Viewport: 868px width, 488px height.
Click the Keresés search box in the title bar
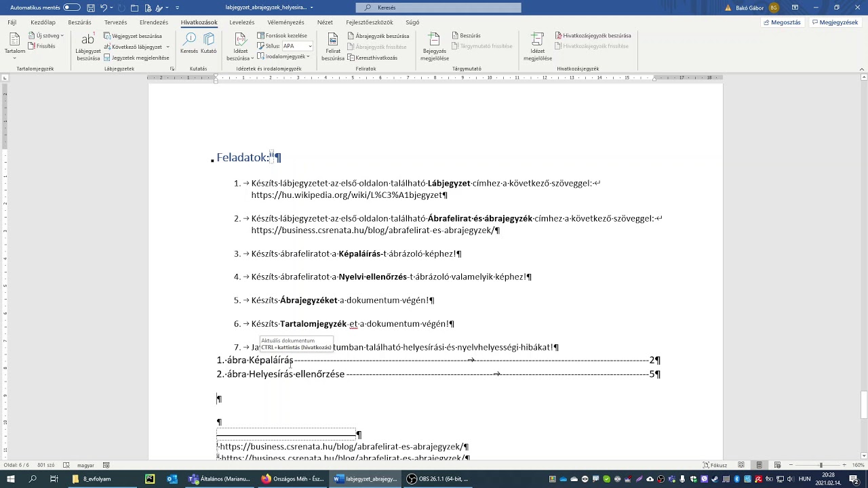click(439, 7)
